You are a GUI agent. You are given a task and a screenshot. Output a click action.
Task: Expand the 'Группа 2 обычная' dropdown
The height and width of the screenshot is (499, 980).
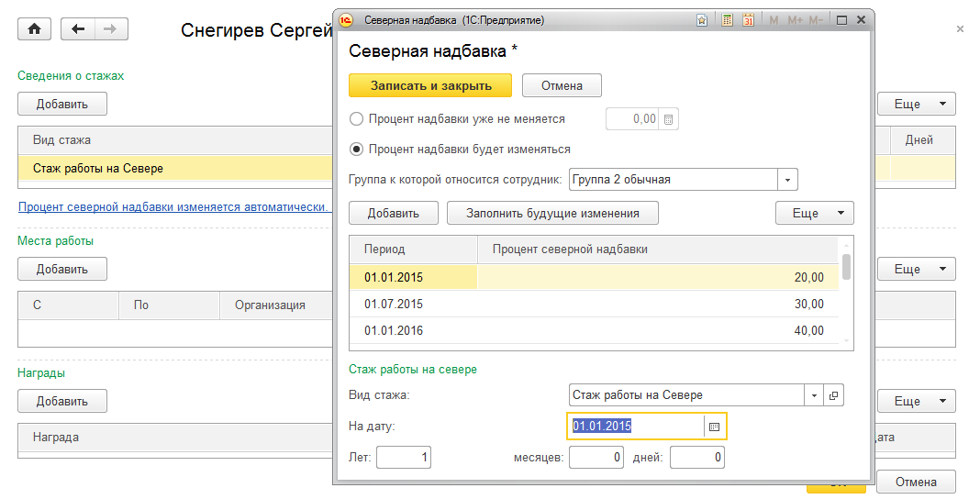[x=788, y=180]
